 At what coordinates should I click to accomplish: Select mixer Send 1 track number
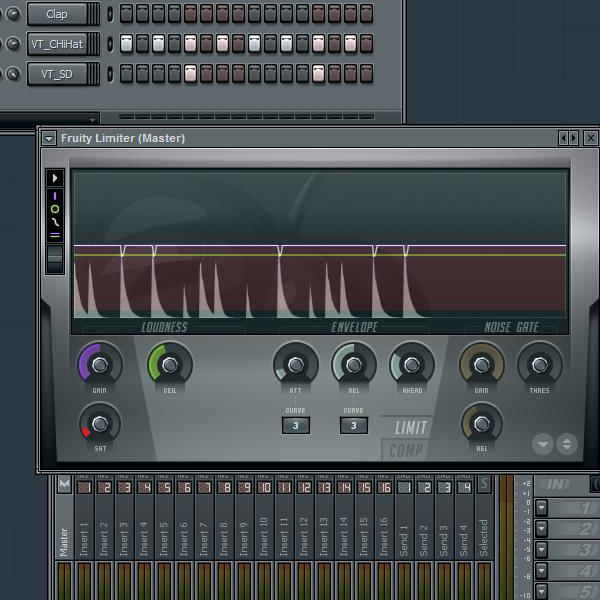[x=404, y=487]
